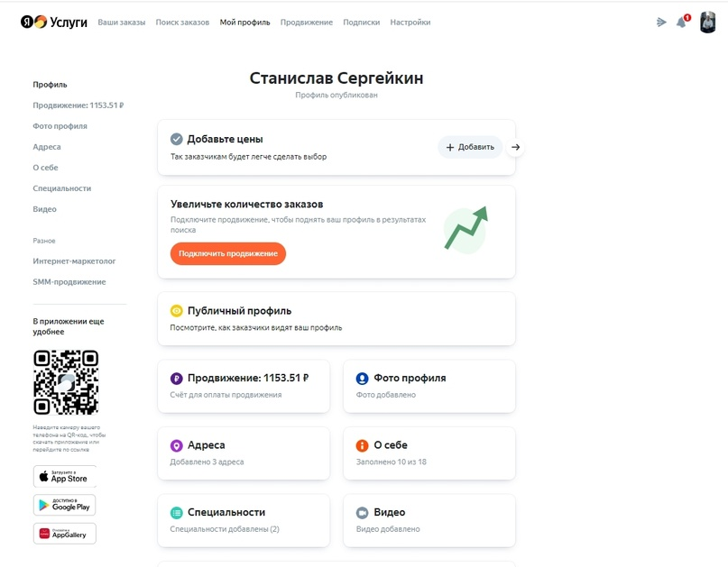The width and height of the screenshot is (728, 567).
Task: Click Подключить продвижение button
Action: (229, 255)
